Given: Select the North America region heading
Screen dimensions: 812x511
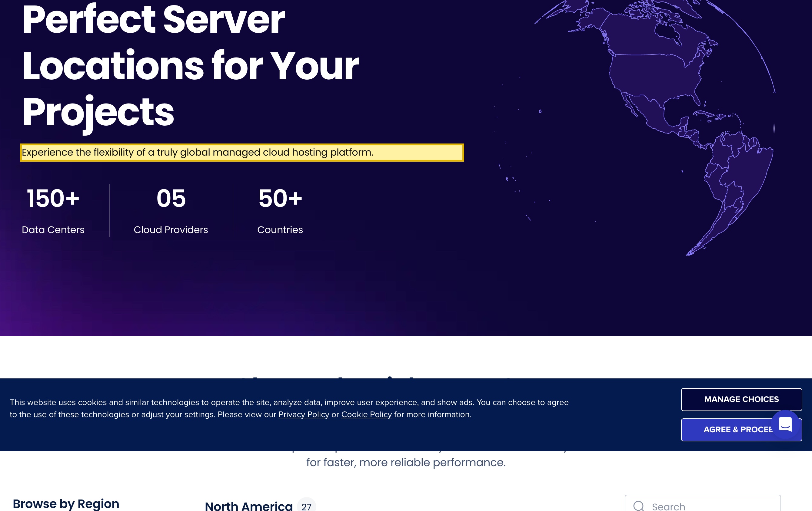Looking at the screenshot, I should pyautogui.click(x=248, y=506).
